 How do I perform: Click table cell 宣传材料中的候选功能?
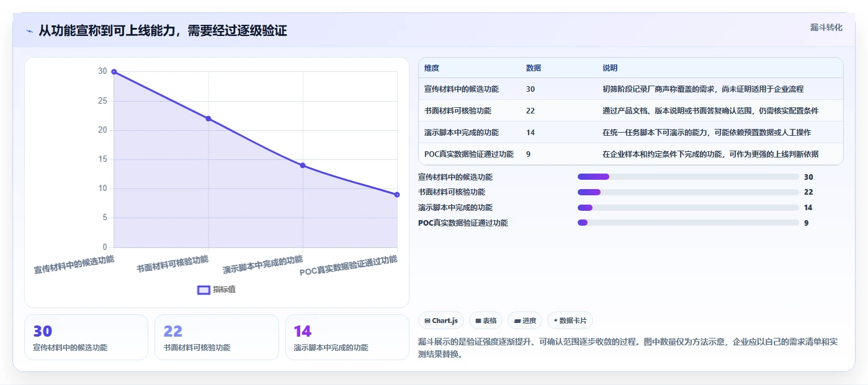pyautogui.click(x=462, y=89)
